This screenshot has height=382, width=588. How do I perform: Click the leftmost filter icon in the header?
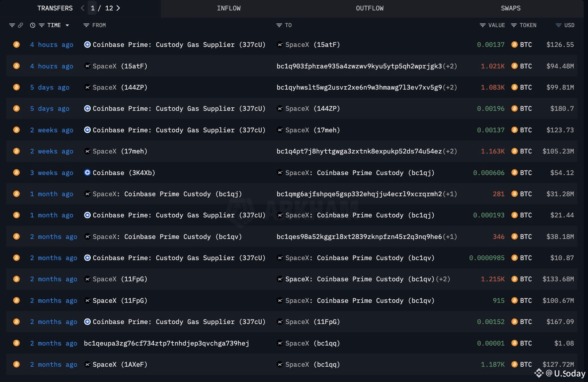click(12, 25)
